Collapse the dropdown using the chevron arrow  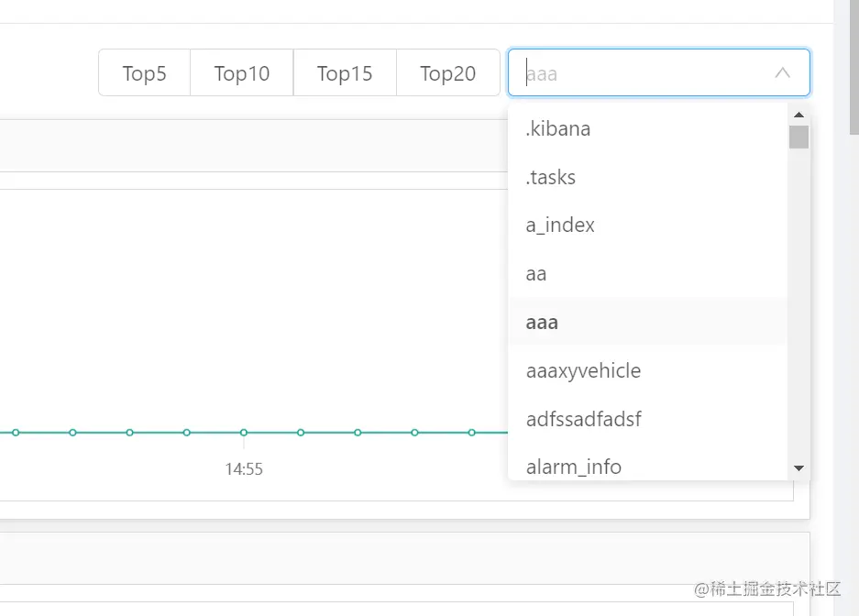click(782, 73)
